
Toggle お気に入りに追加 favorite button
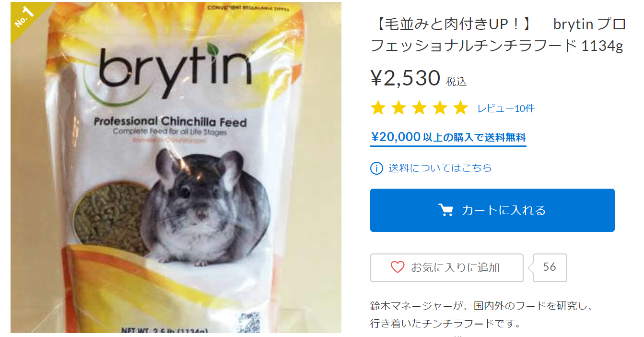click(x=447, y=268)
